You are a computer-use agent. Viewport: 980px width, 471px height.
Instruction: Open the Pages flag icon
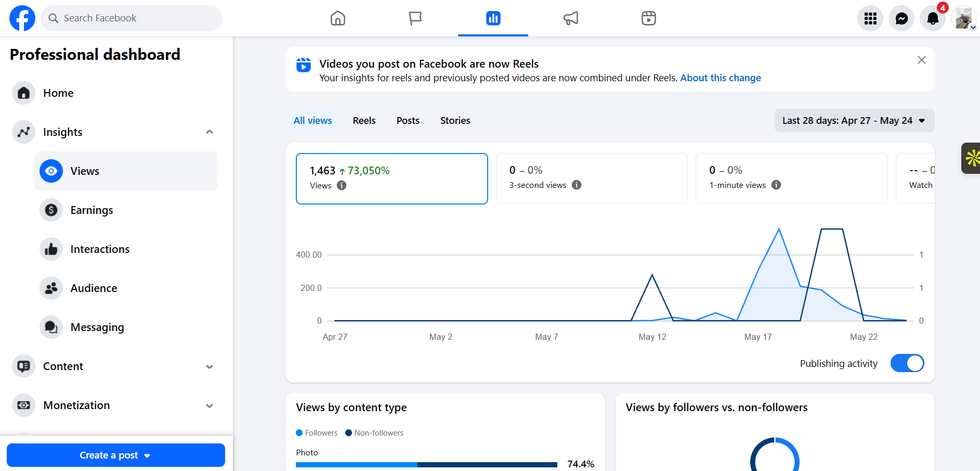click(415, 18)
